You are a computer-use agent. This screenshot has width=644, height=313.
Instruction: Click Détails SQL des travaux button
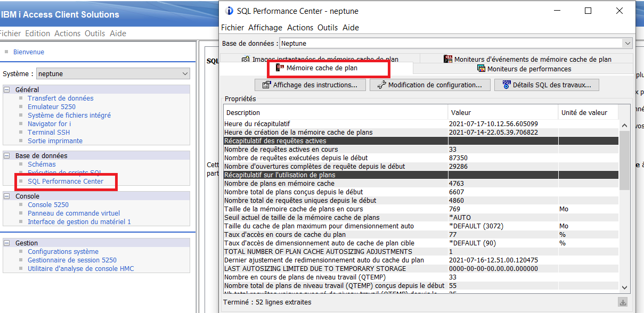tap(547, 85)
